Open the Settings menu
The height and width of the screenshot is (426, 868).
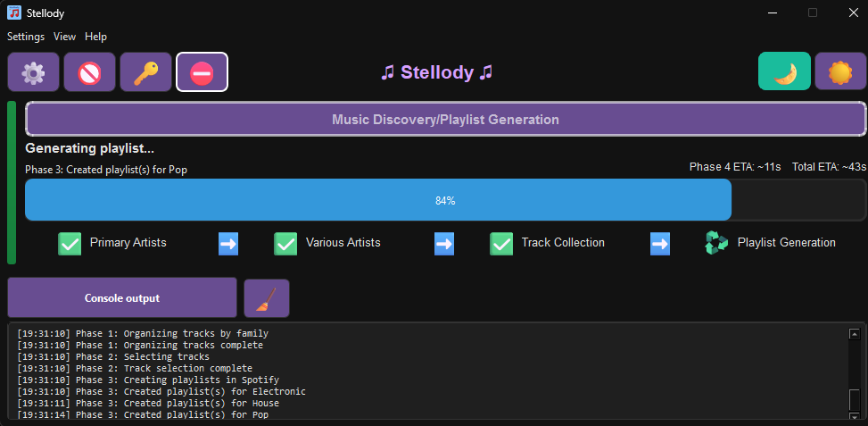(x=26, y=37)
